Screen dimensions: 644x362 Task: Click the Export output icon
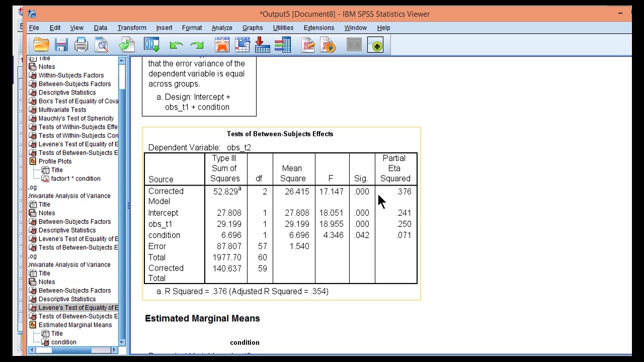click(x=127, y=46)
